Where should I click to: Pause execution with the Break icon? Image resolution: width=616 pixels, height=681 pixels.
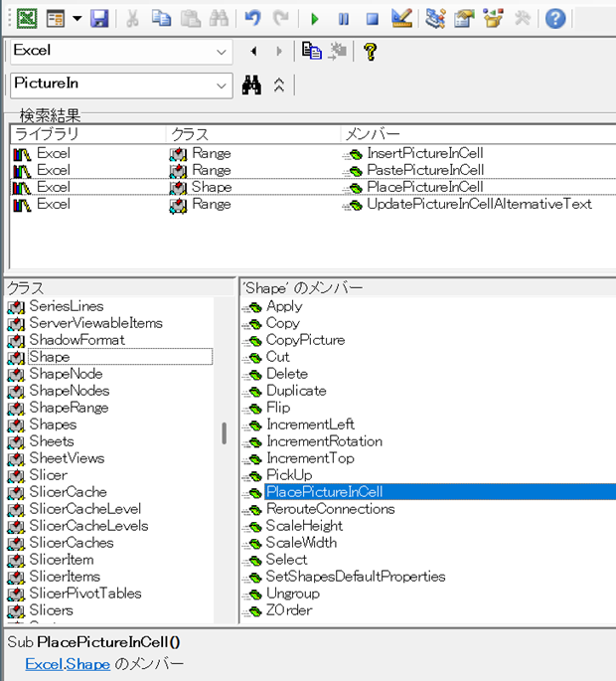tap(344, 19)
